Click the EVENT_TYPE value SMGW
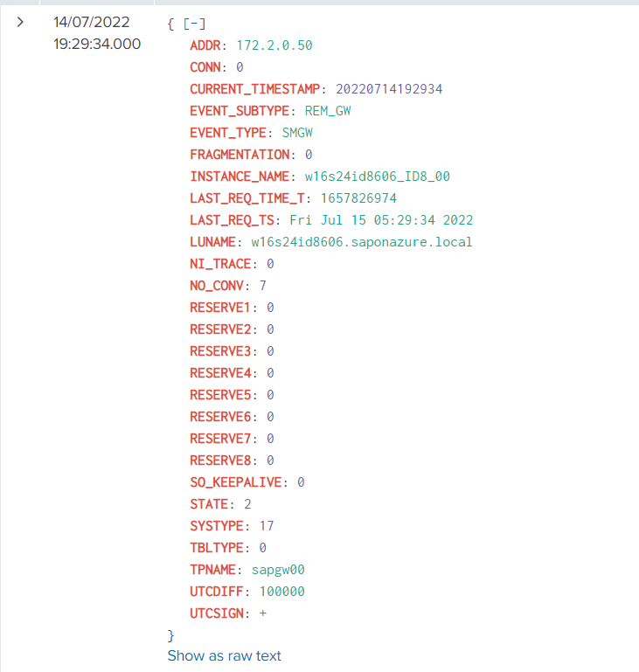This screenshot has width=639, height=672. 297,133
